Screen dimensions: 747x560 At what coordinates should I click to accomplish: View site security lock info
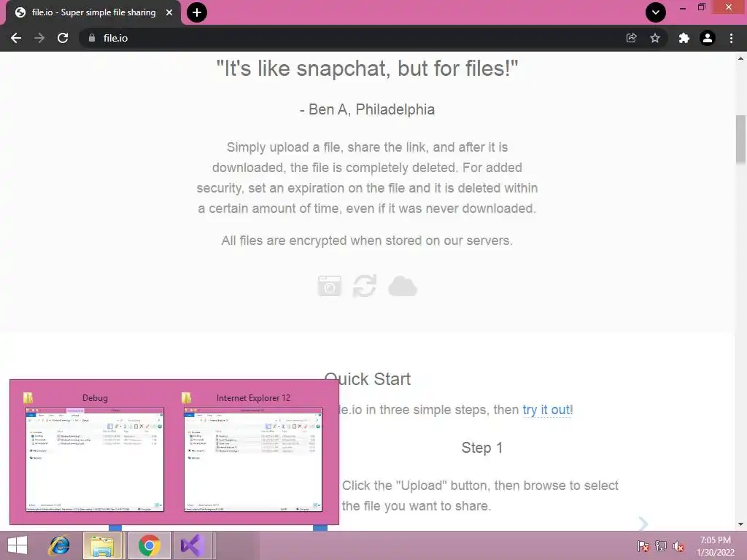(92, 38)
